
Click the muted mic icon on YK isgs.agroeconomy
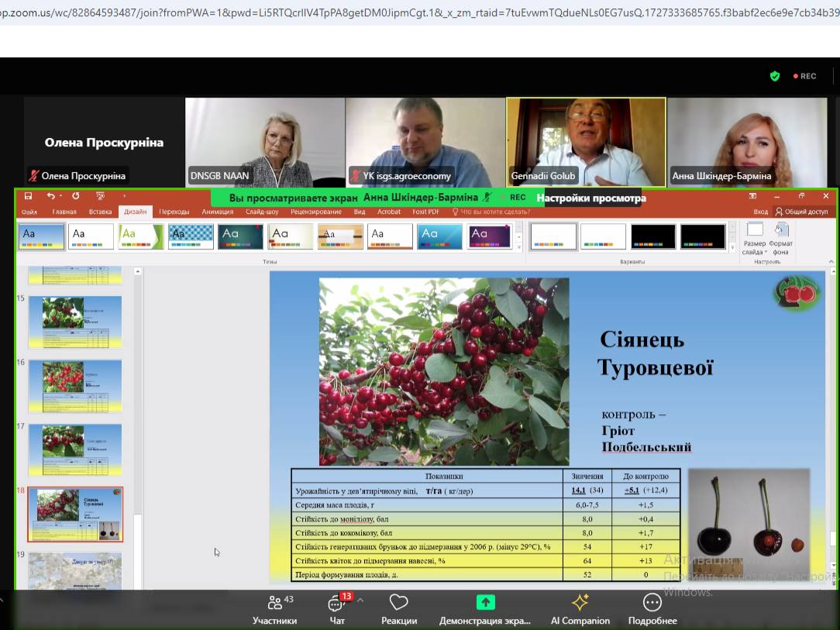click(355, 176)
